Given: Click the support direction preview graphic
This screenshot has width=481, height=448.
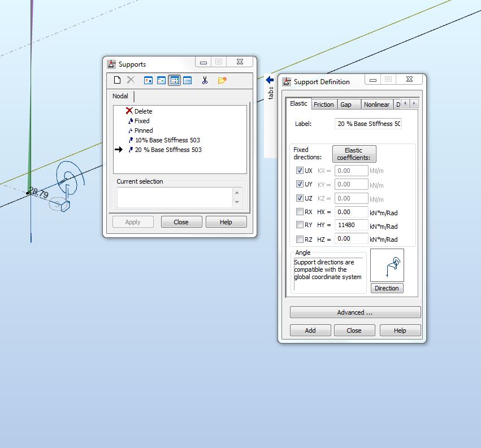Looking at the screenshot, I should (x=387, y=266).
